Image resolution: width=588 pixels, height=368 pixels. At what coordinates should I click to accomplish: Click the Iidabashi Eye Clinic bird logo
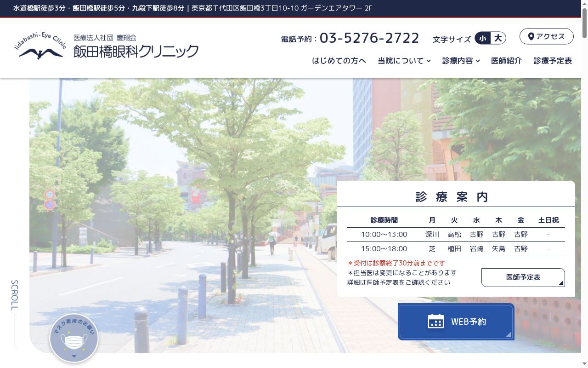[x=40, y=46]
